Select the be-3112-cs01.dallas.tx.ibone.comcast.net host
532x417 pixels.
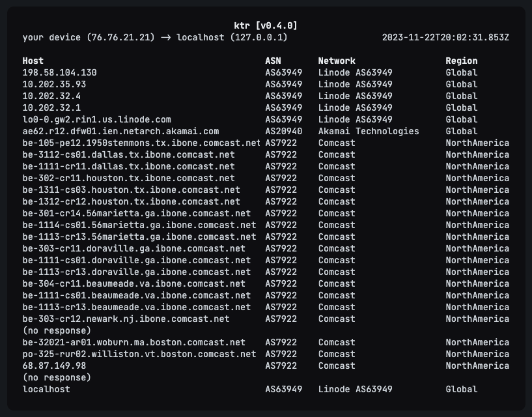pos(128,154)
